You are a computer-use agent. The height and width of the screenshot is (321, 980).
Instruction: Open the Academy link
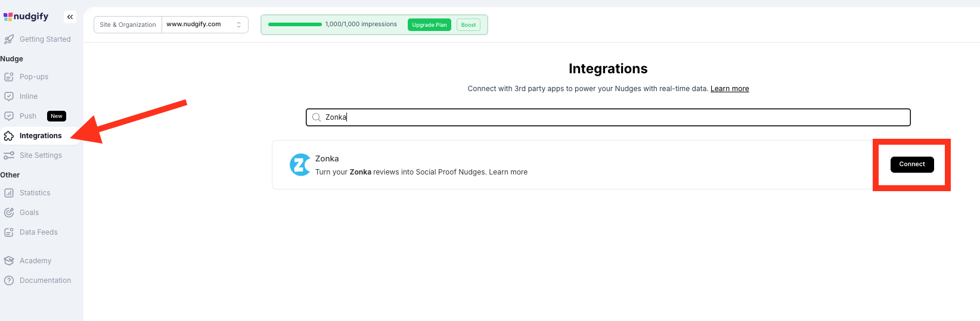(36, 261)
